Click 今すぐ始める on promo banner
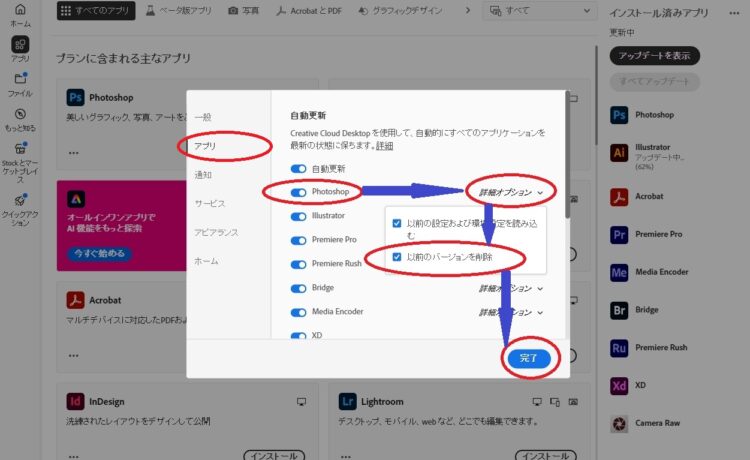 coord(99,253)
